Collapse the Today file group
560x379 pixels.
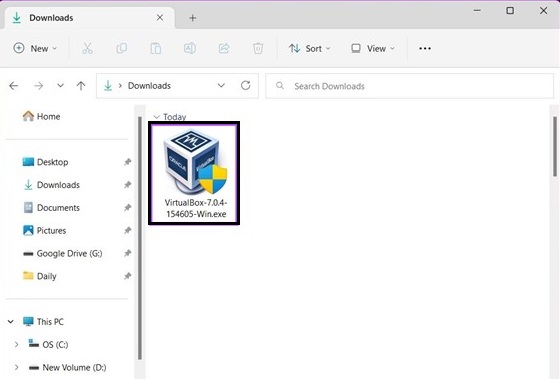coord(156,117)
